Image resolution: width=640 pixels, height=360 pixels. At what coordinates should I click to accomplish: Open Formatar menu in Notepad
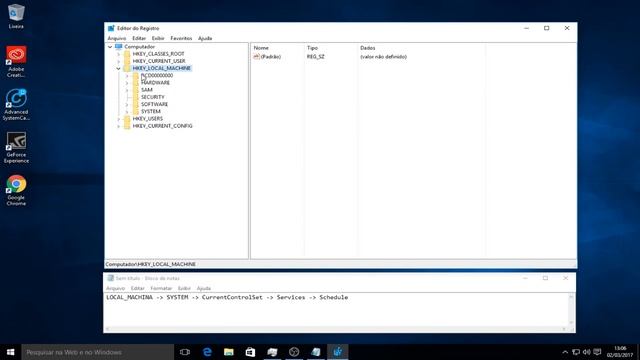click(x=161, y=288)
